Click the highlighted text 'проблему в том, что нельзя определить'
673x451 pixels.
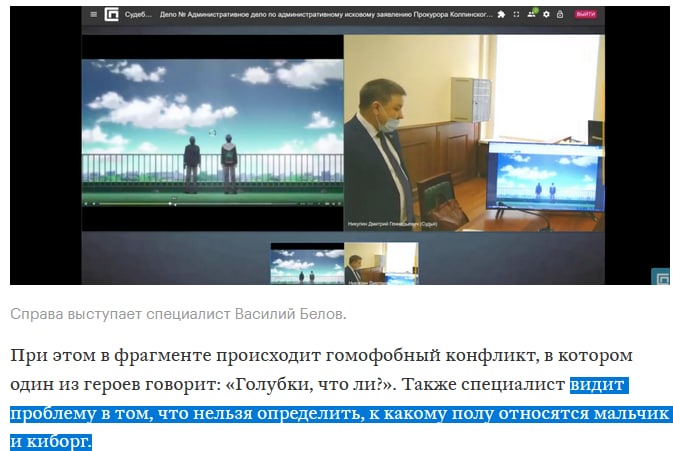click(185, 414)
